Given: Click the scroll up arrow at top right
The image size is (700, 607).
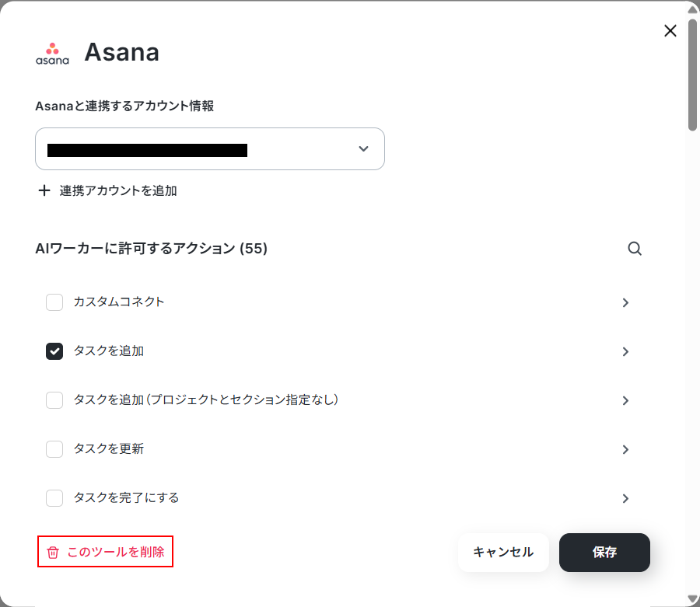Looking at the screenshot, I should pos(692,9).
